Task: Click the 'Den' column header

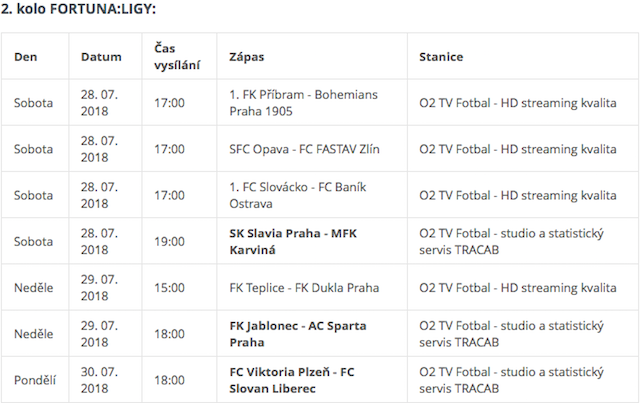Action: pyautogui.click(x=25, y=57)
